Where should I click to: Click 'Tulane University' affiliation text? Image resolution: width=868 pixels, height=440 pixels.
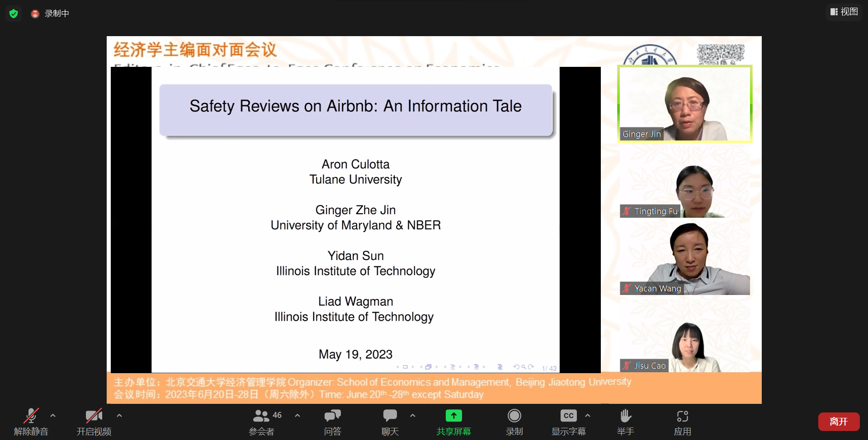pos(355,180)
